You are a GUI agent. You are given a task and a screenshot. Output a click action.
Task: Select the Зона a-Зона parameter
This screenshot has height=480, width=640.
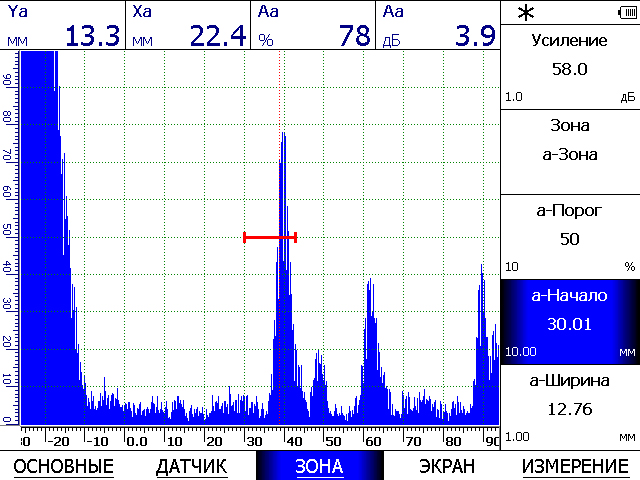pos(570,152)
